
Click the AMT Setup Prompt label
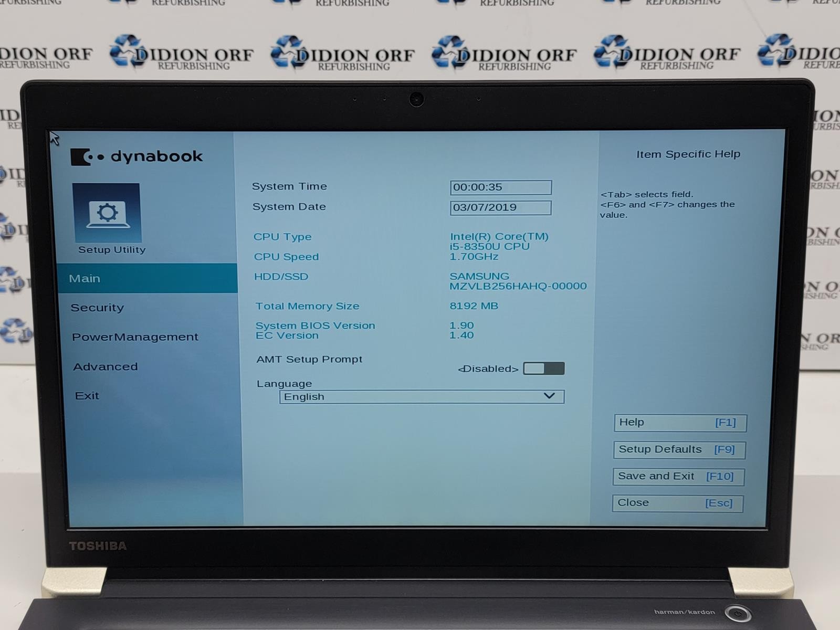pos(310,360)
